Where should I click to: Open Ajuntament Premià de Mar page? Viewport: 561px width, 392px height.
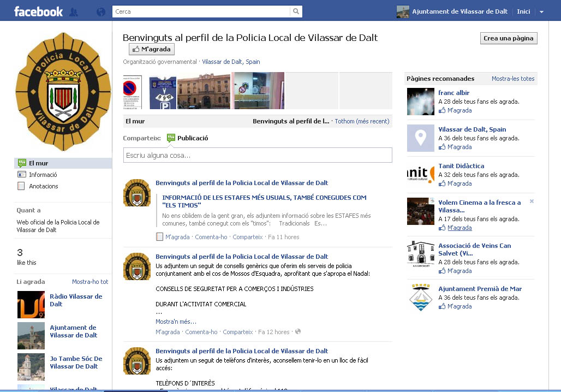click(480, 289)
